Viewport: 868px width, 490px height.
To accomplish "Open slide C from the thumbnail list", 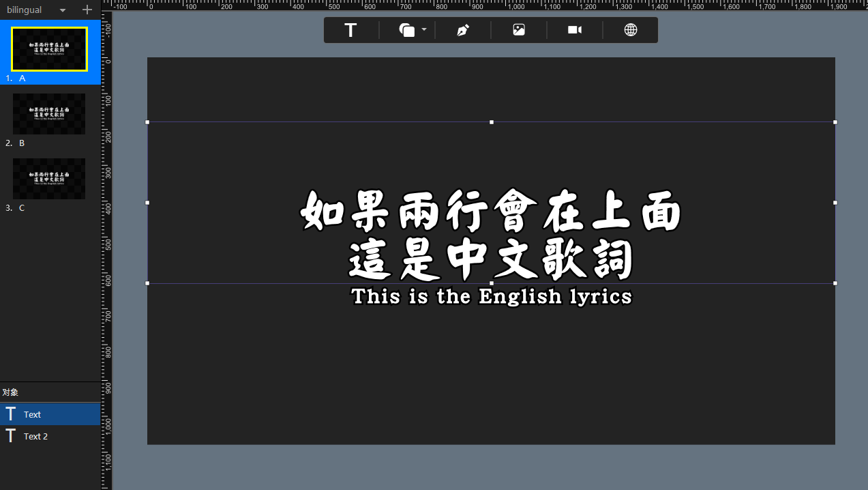I will [x=48, y=178].
